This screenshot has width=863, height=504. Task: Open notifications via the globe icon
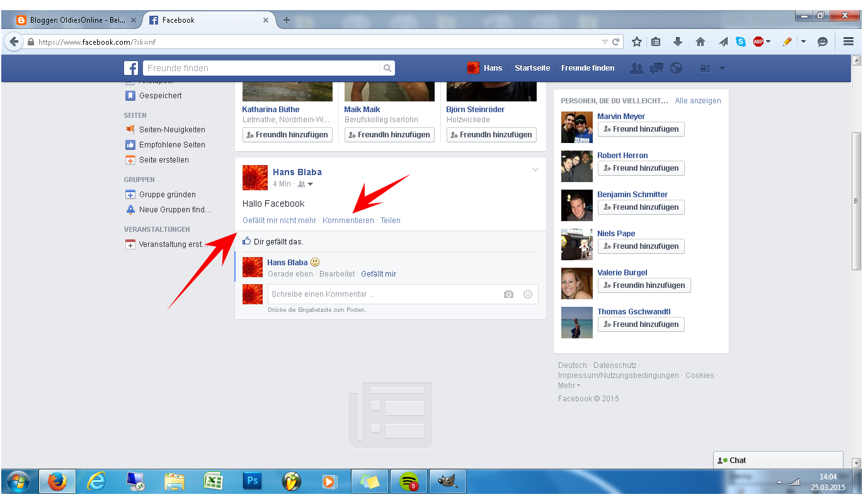pos(676,68)
